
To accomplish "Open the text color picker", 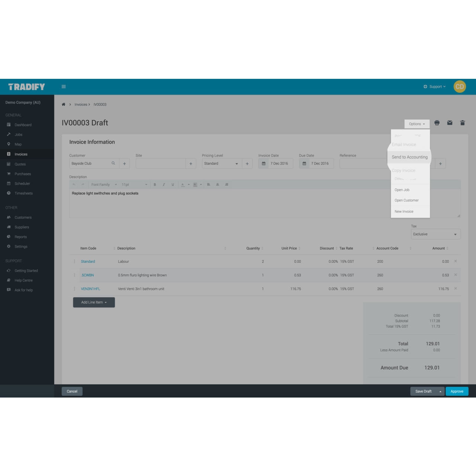I will coord(183,184).
